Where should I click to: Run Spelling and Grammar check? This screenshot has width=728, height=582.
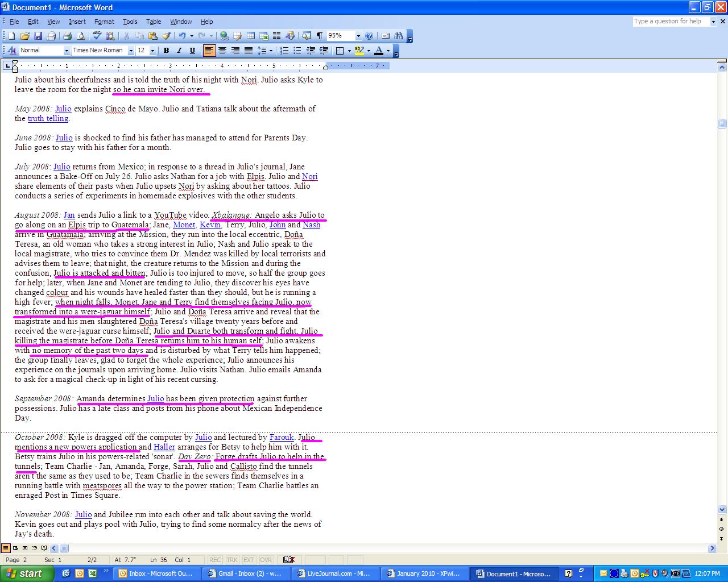97,36
